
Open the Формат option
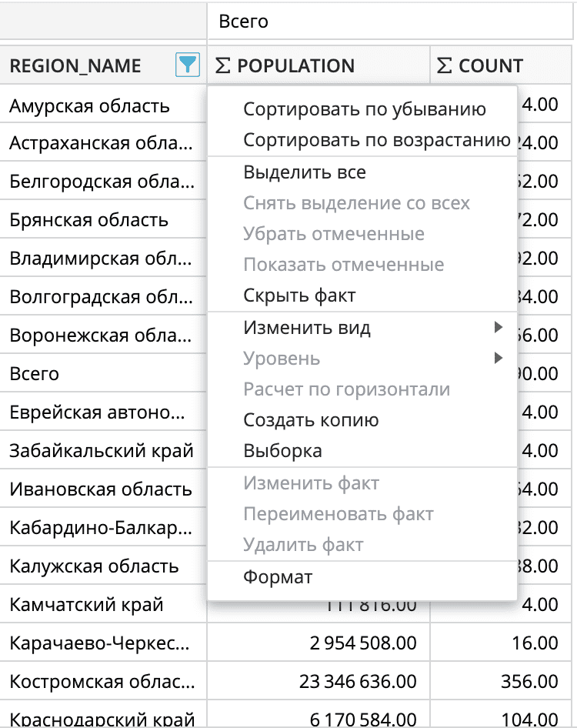click(278, 576)
